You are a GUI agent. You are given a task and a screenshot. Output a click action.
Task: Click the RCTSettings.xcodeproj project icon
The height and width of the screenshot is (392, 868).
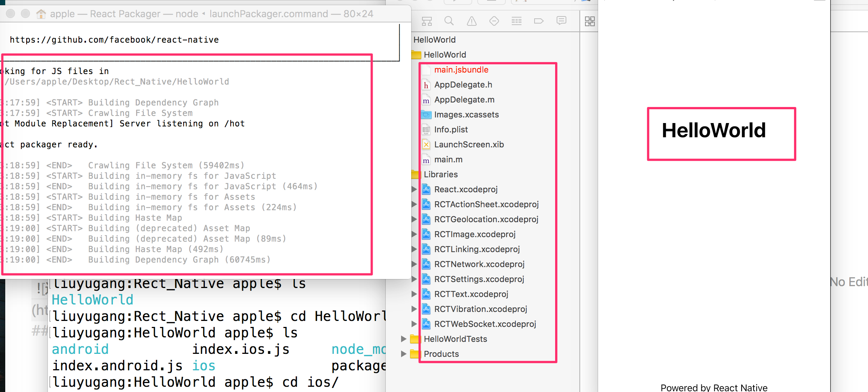(x=426, y=279)
